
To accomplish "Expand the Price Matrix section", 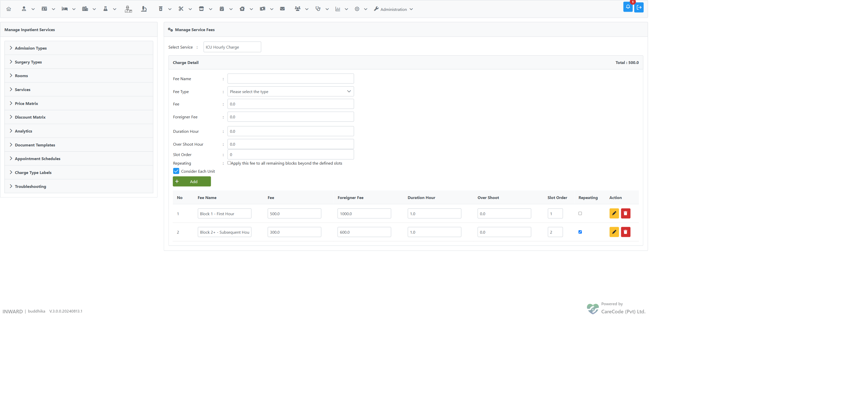I will pos(79,103).
